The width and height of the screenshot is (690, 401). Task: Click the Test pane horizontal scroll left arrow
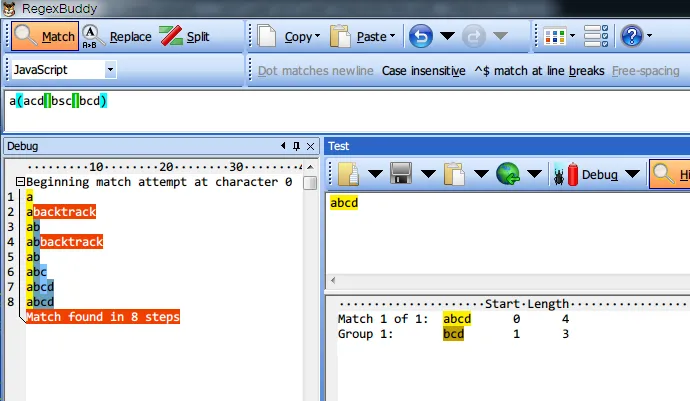tap(333, 280)
